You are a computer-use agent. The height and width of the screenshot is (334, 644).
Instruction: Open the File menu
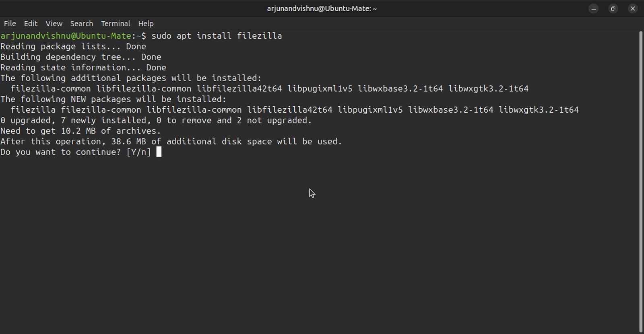(x=10, y=23)
